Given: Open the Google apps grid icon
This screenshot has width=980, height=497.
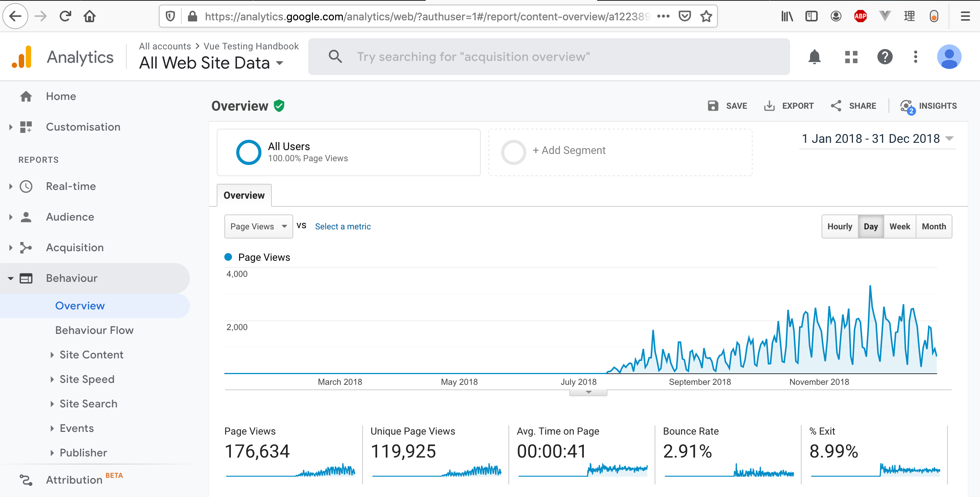Looking at the screenshot, I should click(x=851, y=57).
